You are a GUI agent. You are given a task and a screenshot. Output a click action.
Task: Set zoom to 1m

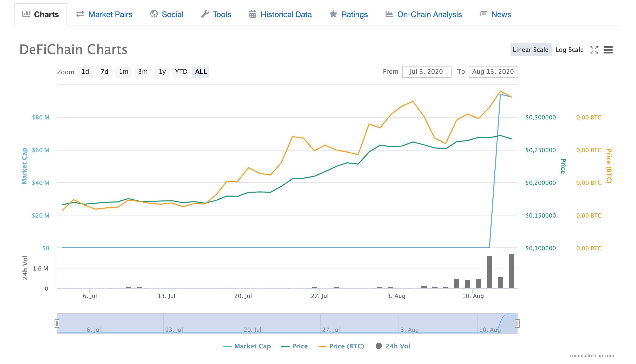[x=124, y=72]
